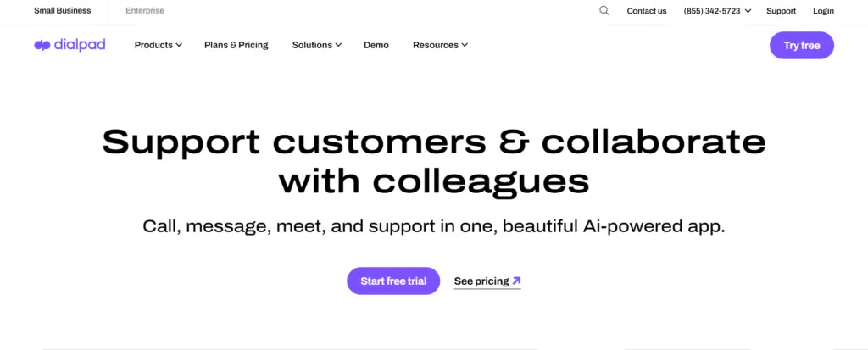The image size is (868, 350).
Task: Switch to the Small Business tab
Action: point(63,10)
